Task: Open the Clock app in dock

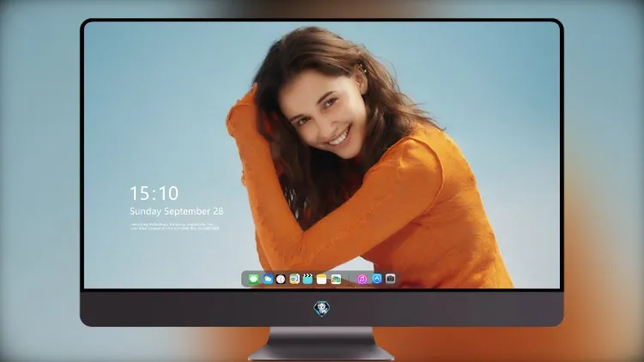Action: [x=281, y=279]
